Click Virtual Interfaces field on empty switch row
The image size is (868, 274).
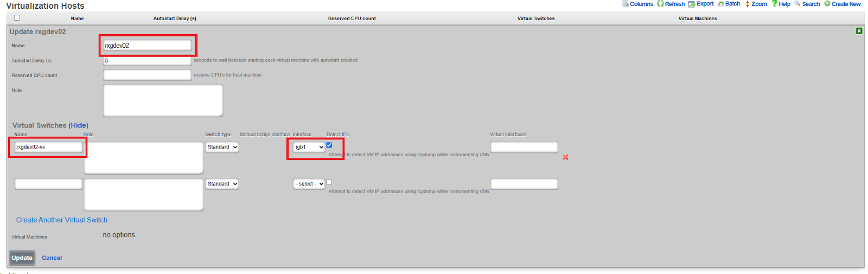tap(524, 184)
